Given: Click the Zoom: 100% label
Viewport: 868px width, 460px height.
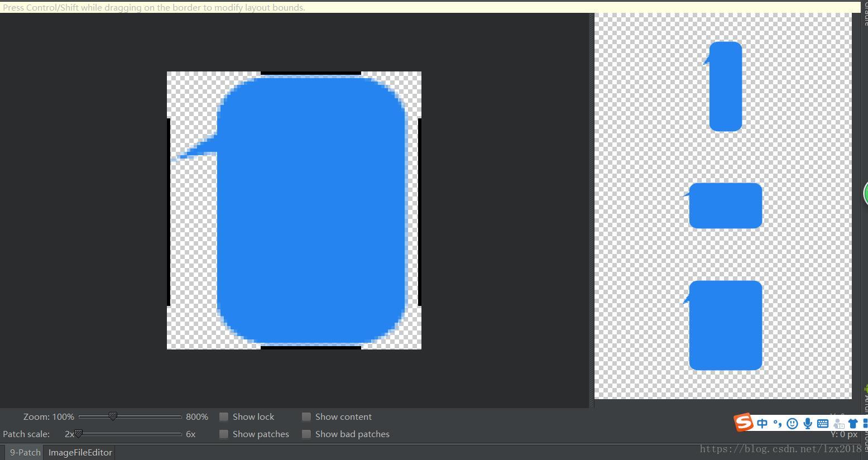Looking at the screenshot, I should coord(49,416).
